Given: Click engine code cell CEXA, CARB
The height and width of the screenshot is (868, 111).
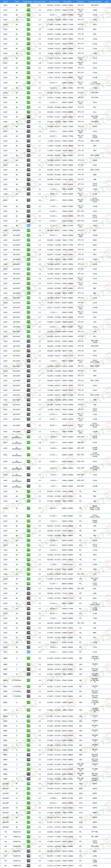Looking at the screenshot, I should (95, 861).
